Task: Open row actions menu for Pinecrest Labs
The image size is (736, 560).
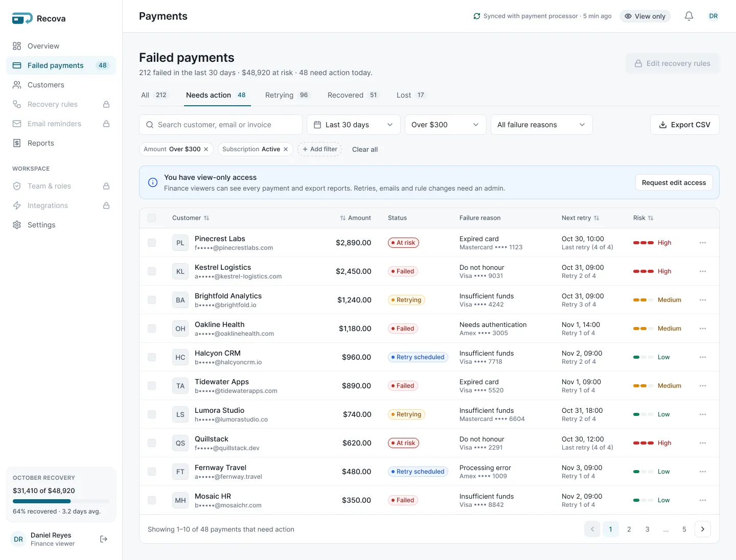Action: point(703,243)
